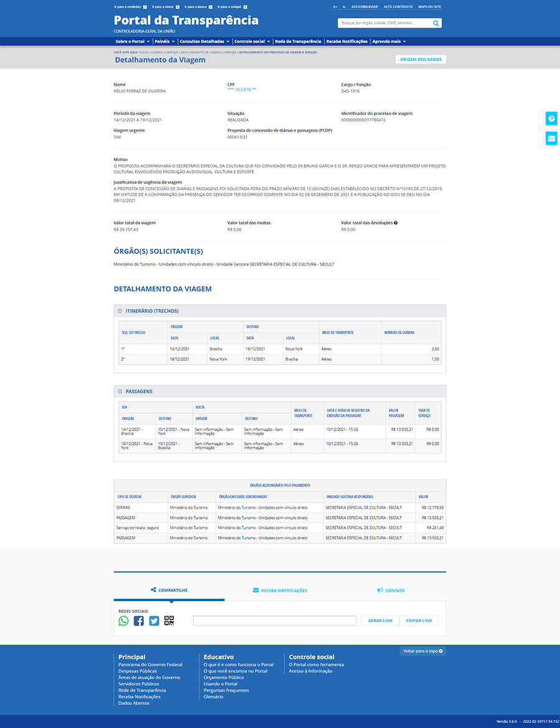
Task: Open Rede de Transparência menu item
Action: [298, 42]
